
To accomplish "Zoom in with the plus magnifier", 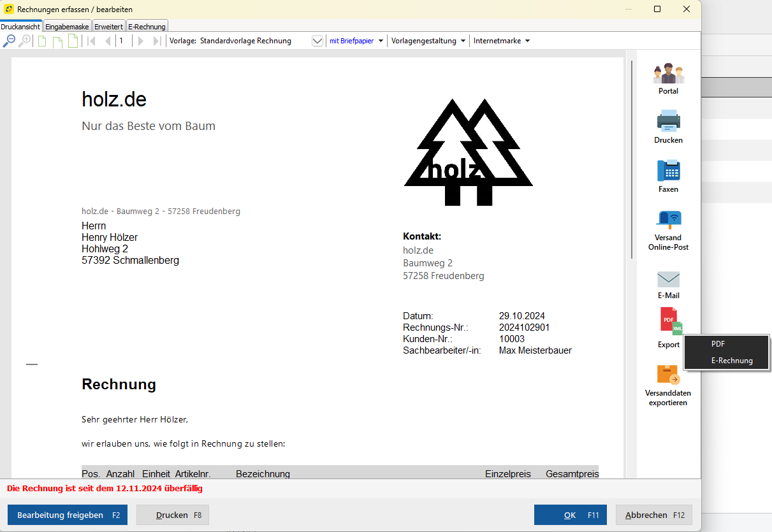I will click(25, 40).
